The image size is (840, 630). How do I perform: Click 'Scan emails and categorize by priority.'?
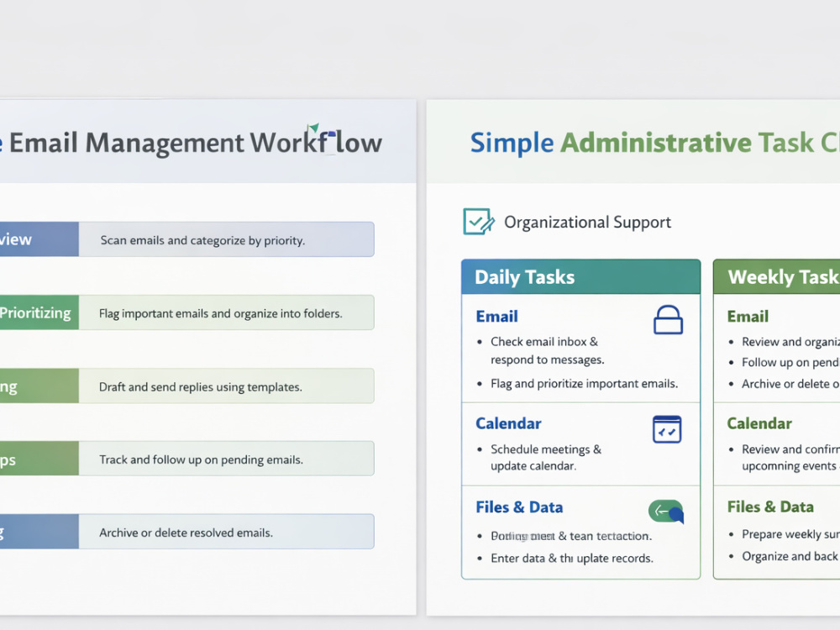click(202, 240)
